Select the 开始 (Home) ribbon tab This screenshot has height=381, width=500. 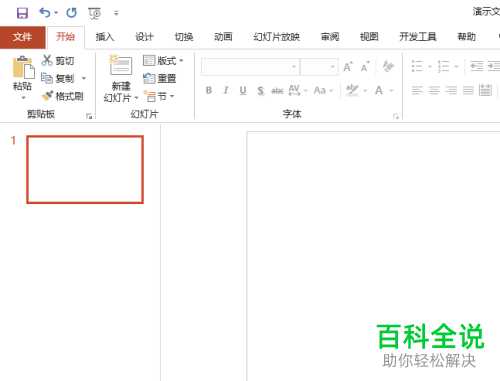66,37
